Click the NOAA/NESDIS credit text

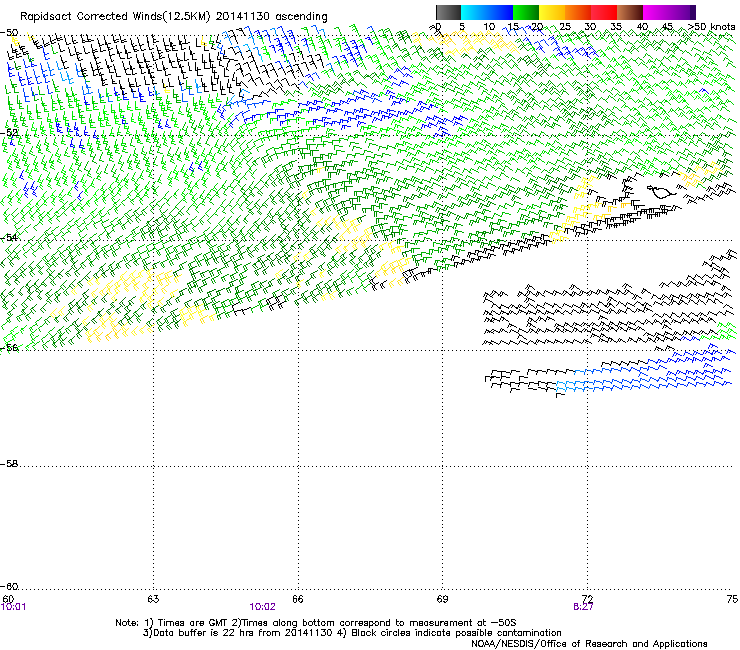[x=589, y=644]
